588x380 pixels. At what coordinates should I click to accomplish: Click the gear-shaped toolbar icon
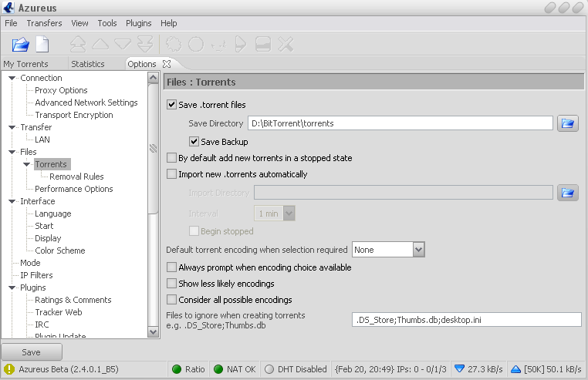pyautogui.click(x=174, y=44)
